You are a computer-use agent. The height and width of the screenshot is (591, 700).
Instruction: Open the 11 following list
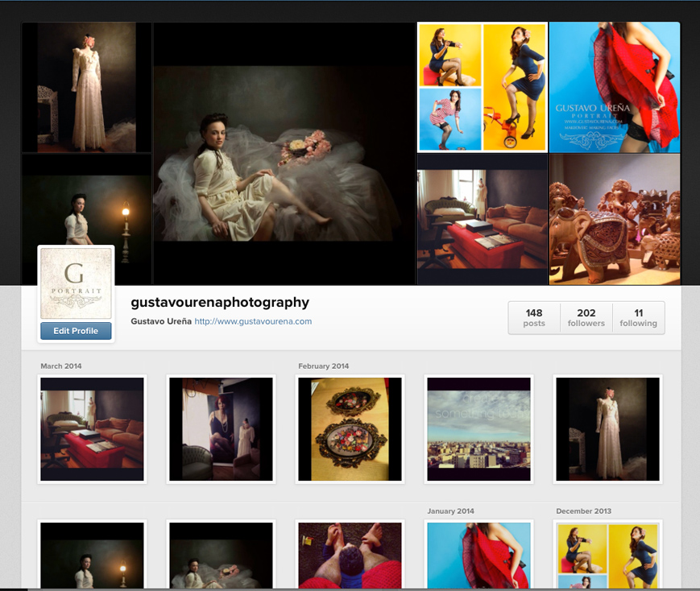pos(639,317)
